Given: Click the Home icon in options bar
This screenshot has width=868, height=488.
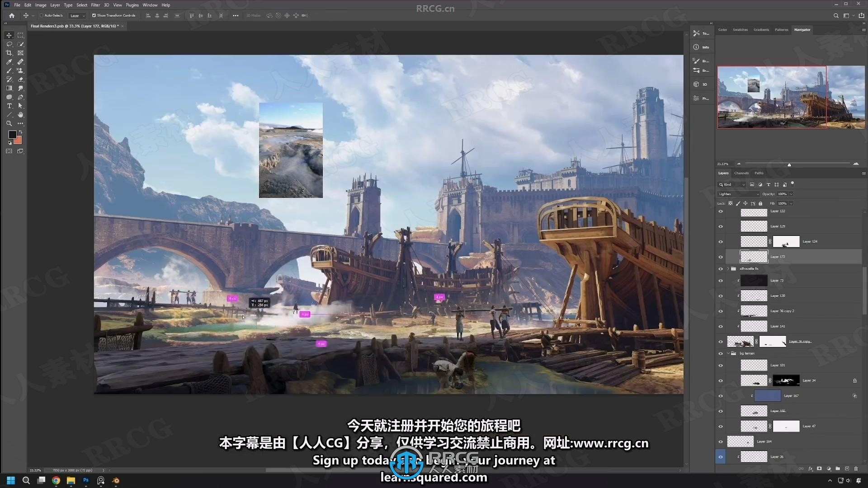Looking at the screenshot, I should point(12,15).
